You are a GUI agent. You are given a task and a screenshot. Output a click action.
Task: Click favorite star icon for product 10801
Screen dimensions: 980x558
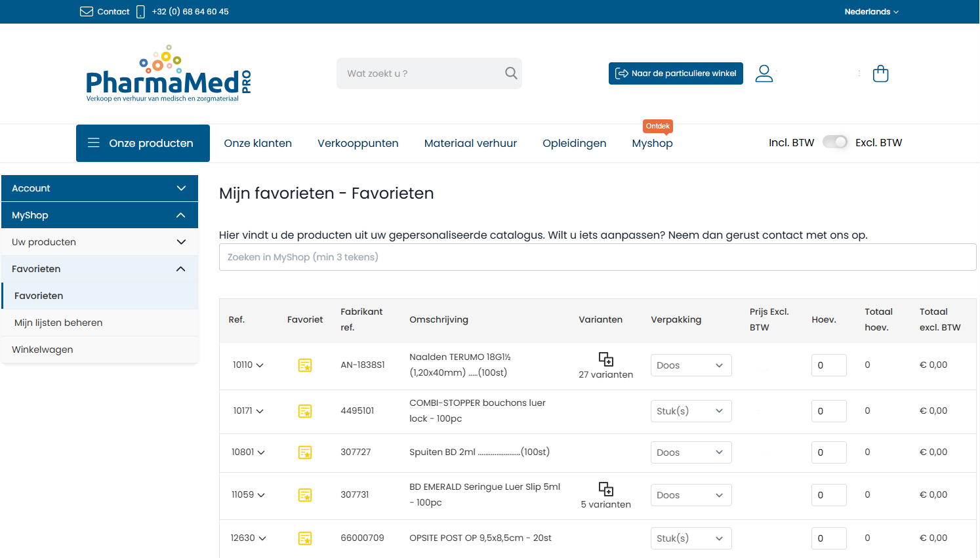(305, 452)
